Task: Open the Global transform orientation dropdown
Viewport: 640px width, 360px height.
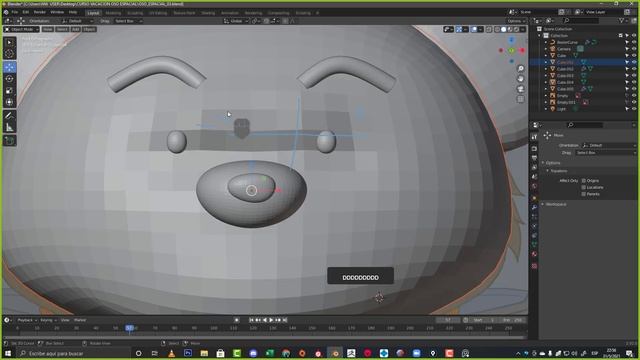Action: pyautogui.click(x=236, y=21)
